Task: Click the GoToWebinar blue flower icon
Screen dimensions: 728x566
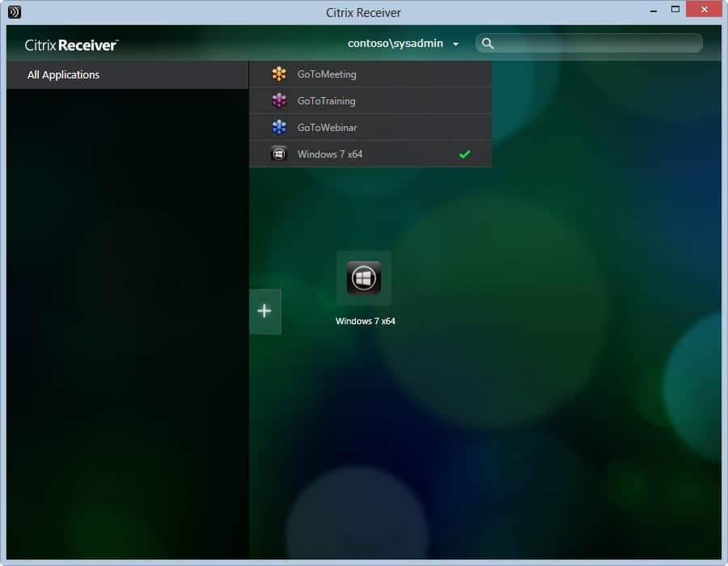Action: tap(279, 127)
